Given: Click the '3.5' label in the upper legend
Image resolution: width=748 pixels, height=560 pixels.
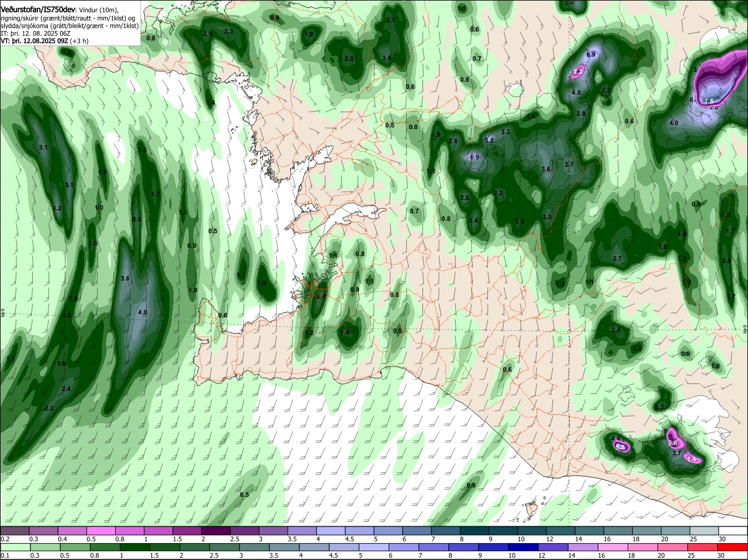Looking at the screenshot, I should tap(292, 539).
